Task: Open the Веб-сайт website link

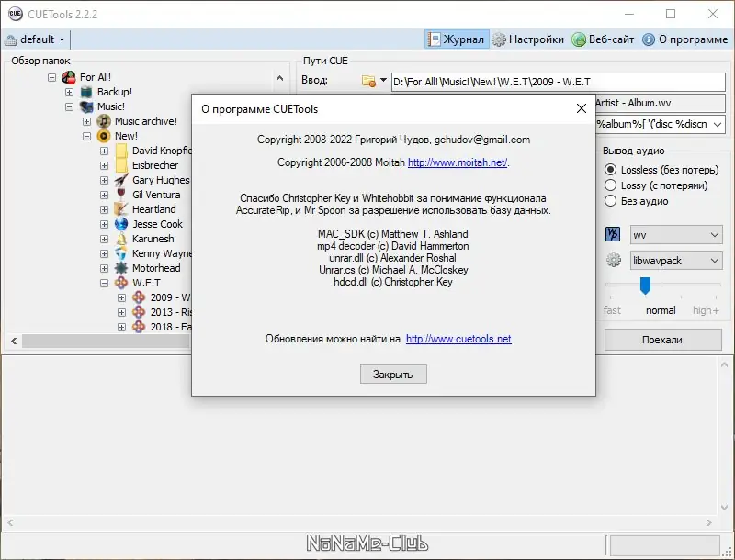Action: (604, 39)
